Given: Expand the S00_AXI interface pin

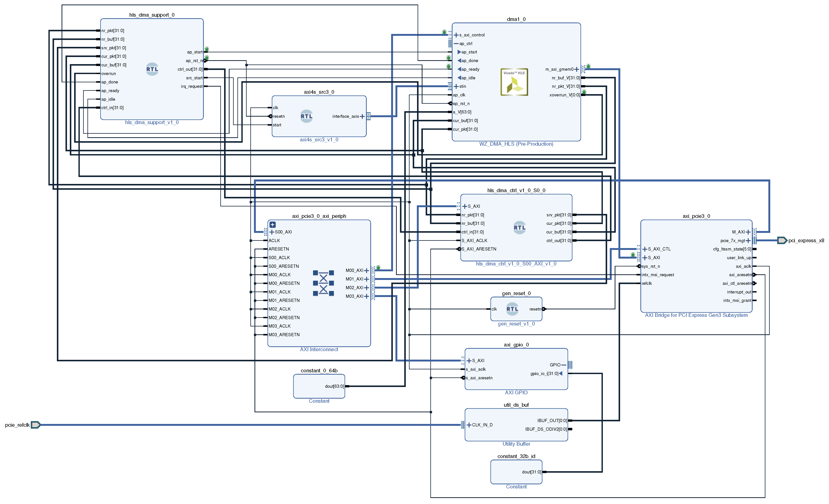Looking at the screenshot, I should click(x=272, y=232).
